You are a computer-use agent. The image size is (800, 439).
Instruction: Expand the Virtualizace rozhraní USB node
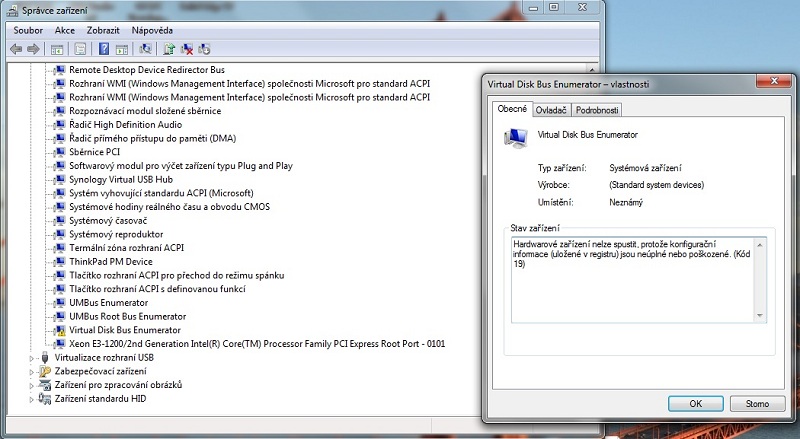pyautogui.click(x=32, y=357)
